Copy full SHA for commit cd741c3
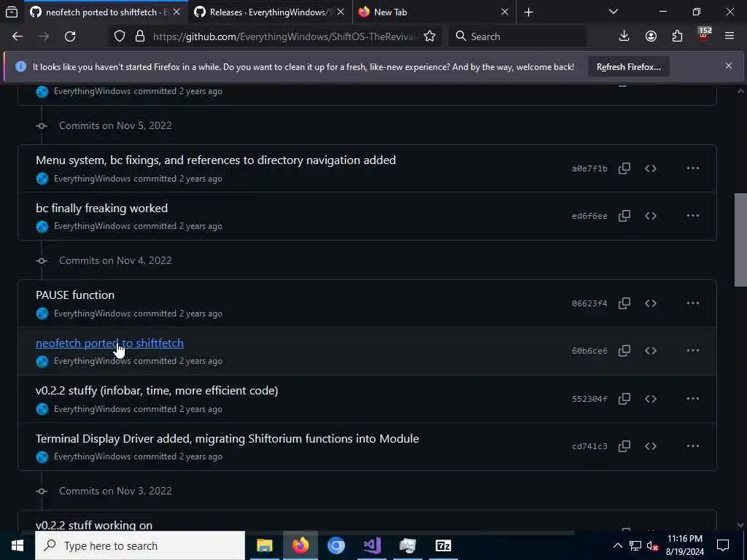747x560 pixels. pyautogui.click(x=624, y=446)
